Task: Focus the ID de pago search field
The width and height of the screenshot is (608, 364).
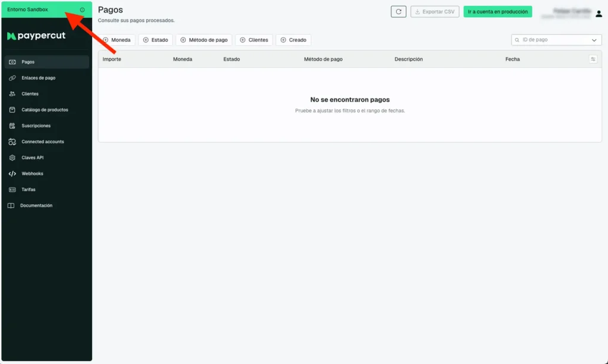Action: click(556, 40)
